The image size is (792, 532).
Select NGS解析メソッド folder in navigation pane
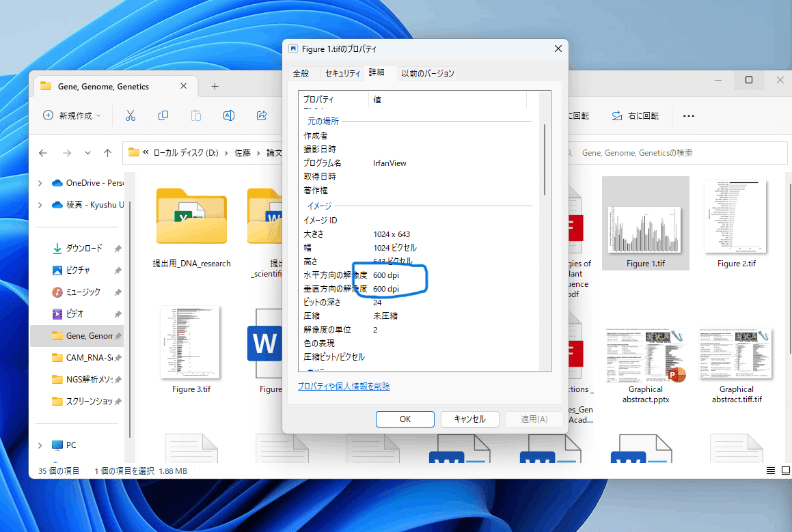[82, 379]
